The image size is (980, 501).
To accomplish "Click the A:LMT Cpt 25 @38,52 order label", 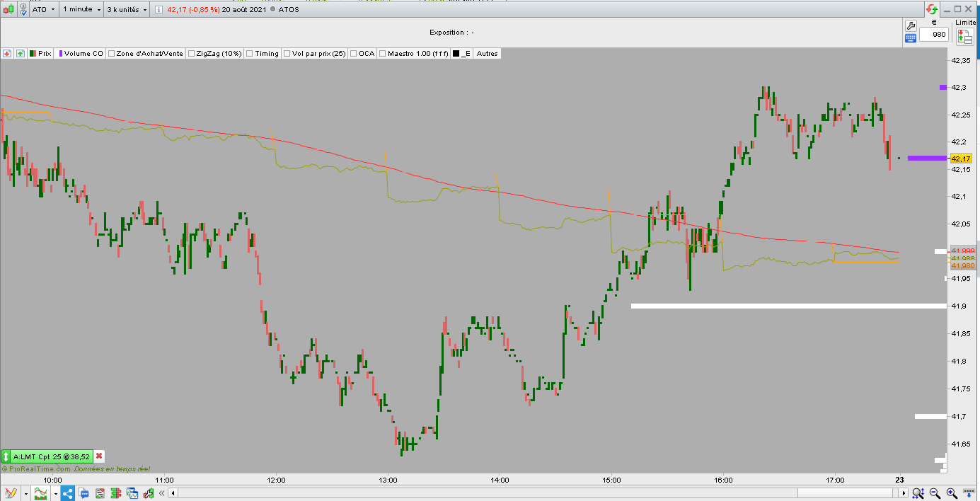I will tap(52, 456).
